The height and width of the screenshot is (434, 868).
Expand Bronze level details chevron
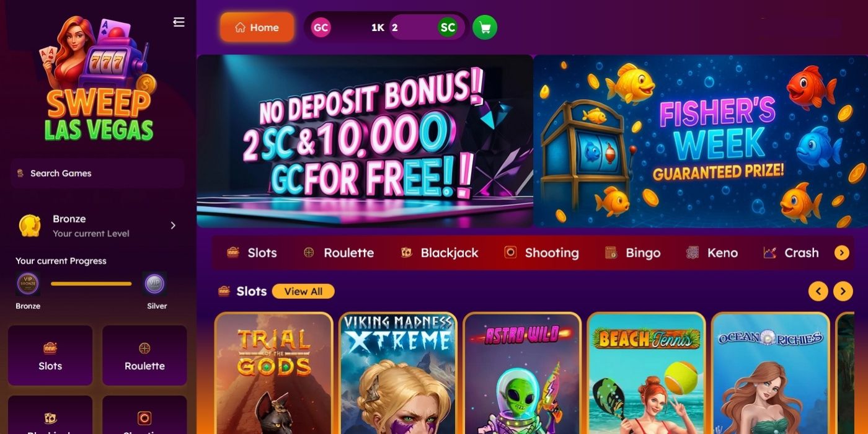tap(173, 226)
